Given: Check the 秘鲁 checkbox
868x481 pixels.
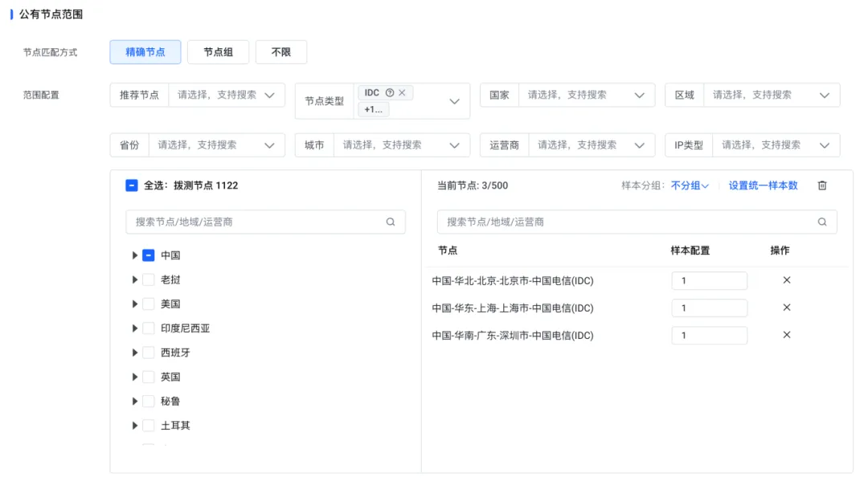Looking at the screenshot, I should point(149,402).
